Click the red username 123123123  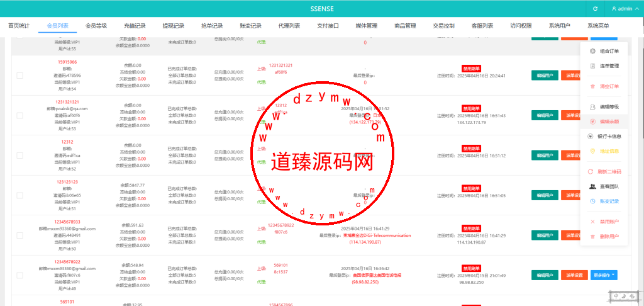click(67, 182)
